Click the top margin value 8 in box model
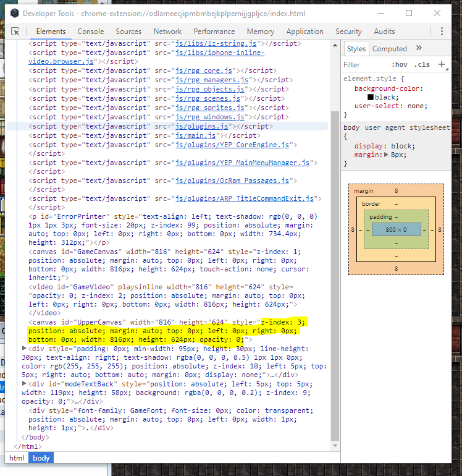This screenshot has height=476, width=462. (396, 190)
